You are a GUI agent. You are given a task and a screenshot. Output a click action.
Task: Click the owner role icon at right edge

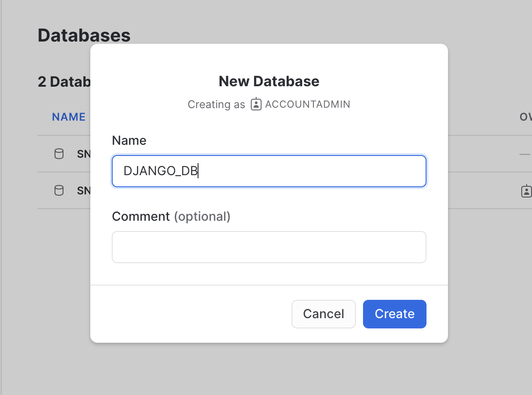pos(526,191)
